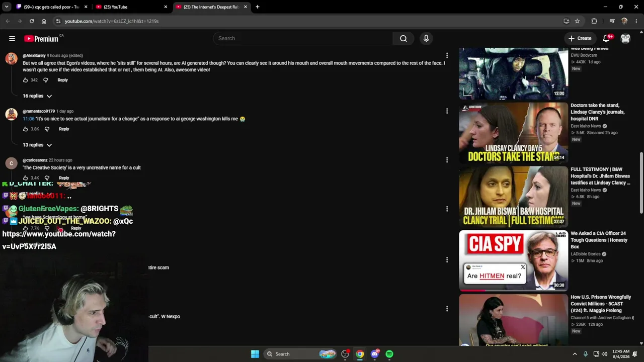644x362 pixels.
Task: Open 'FULL TESTIMONY | B&W' video title
Action: (x=600, y=176)
